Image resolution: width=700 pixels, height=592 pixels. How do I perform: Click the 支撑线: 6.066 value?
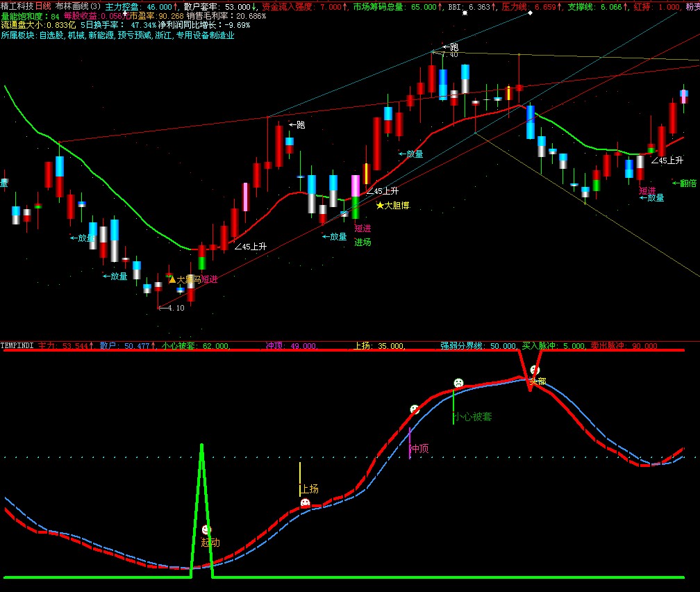pyautogui.click(x=597, y=7)
